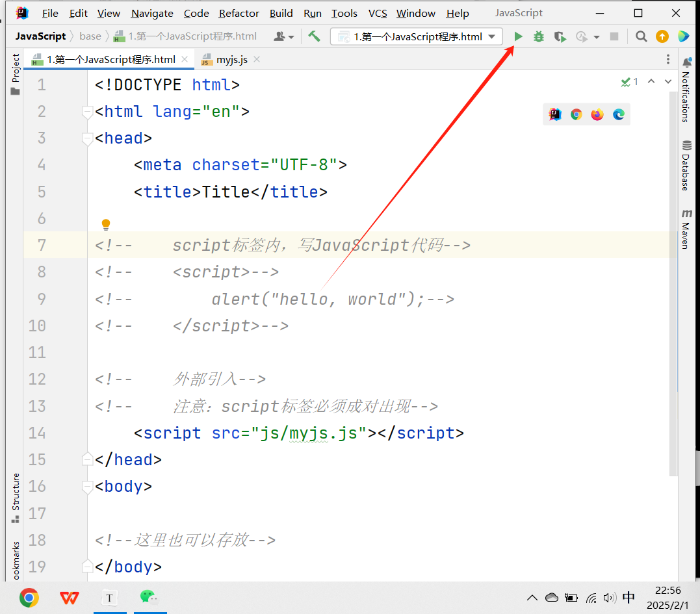Open WPS Office from the taskbar
700x614 pixels.
69,598
